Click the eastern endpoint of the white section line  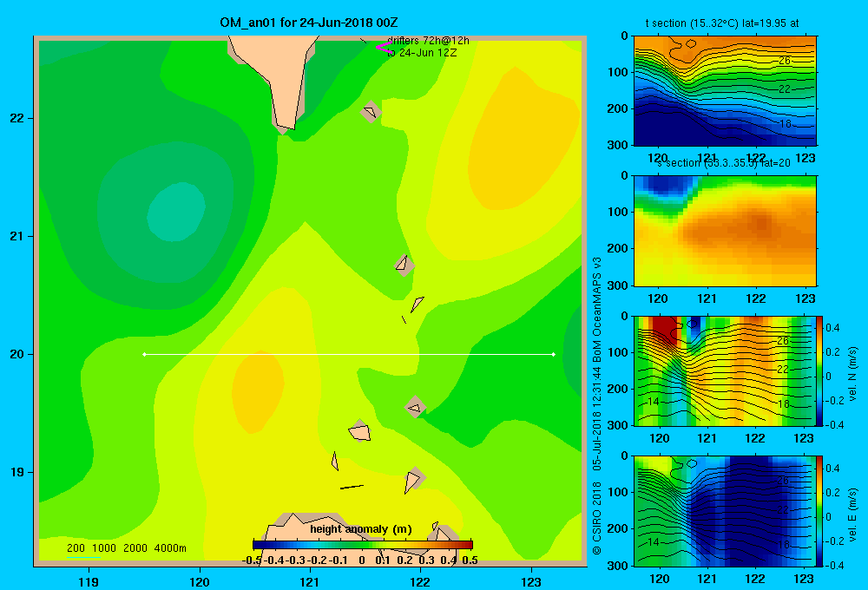(x=554, y=354)
